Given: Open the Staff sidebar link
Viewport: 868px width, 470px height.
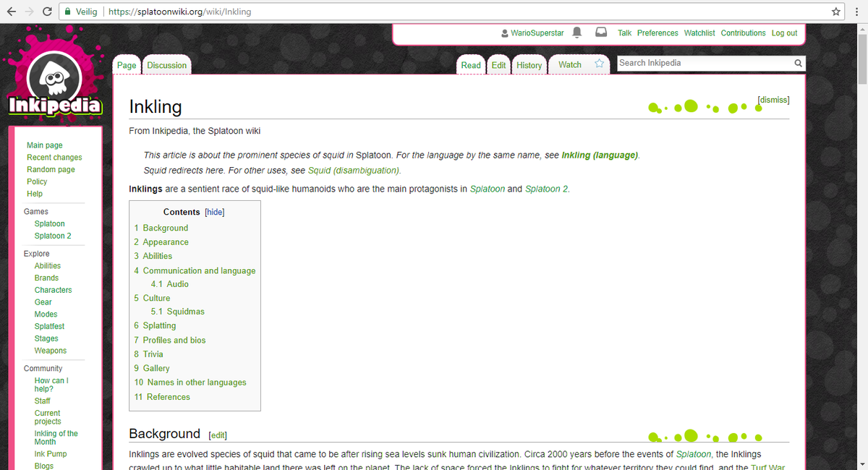Looking at the screenshot, I should (43, 401).
